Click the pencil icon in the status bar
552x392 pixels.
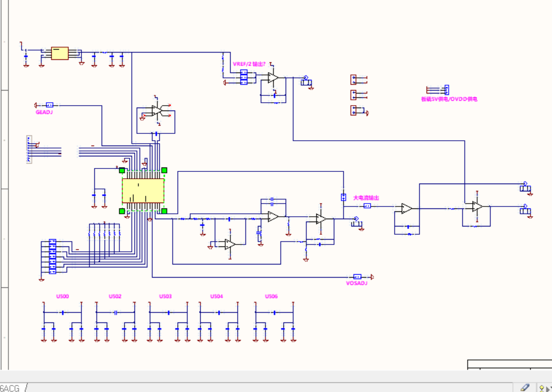[x=525, y=387]
